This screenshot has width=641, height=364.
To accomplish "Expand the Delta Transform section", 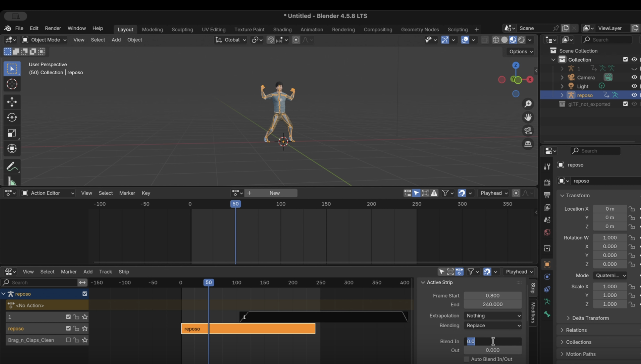I will (x=590, y=318).
